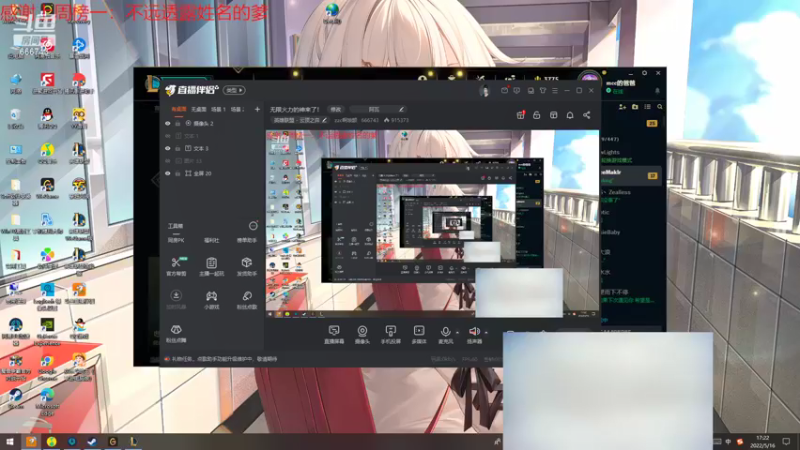Mute the 扬声器 speaker icon
Image resolution: width=800 pixels, height=450 pixels.
click(474, 332)
